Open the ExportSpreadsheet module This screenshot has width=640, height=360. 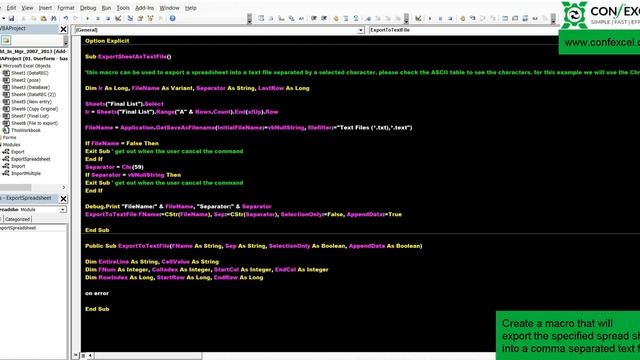click(31, 159)
